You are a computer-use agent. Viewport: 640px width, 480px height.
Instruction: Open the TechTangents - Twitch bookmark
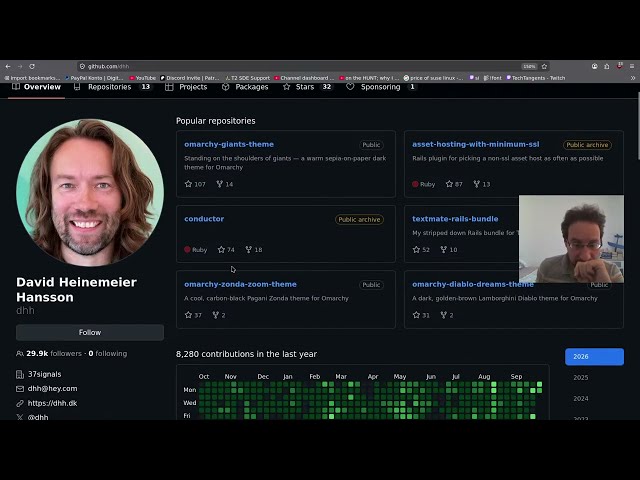click(536, 78)
